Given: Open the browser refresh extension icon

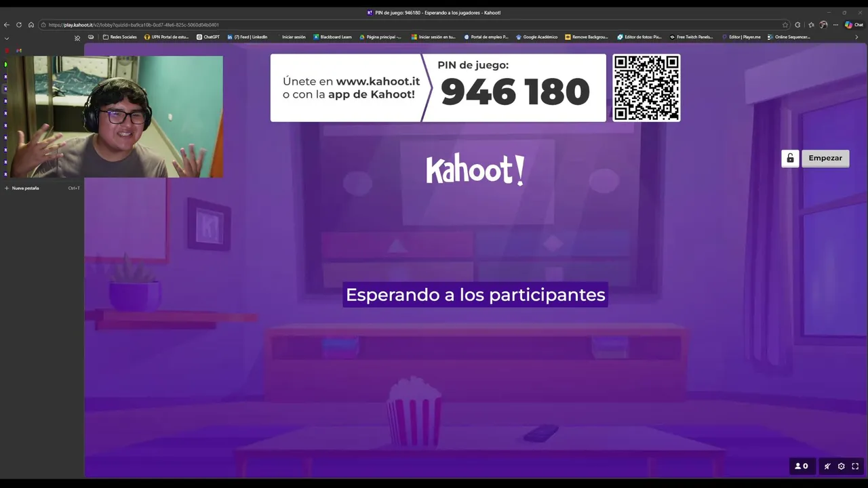Looking at the screenshot, I should (x=798, y=24).
